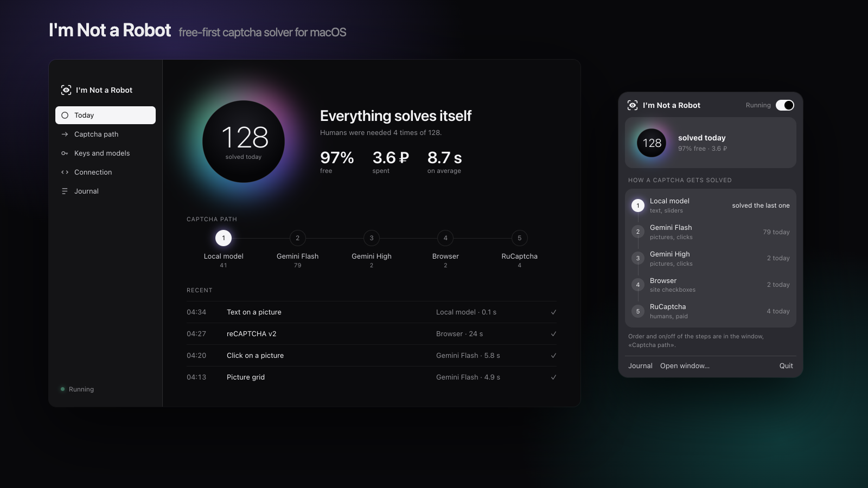This screenshot has width=868, height=488.
Task: Click step number 1 circle in popup list
Action: [x=638, y=206]
